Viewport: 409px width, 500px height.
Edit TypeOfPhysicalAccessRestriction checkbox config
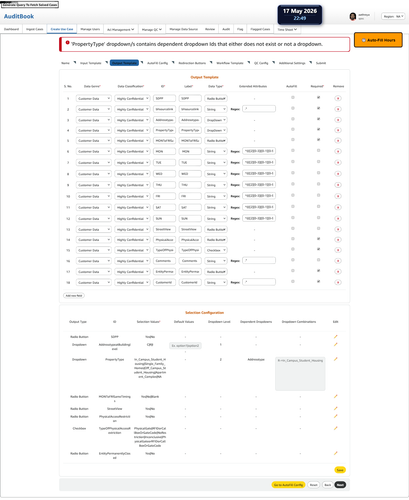click(x=336, y=428)
